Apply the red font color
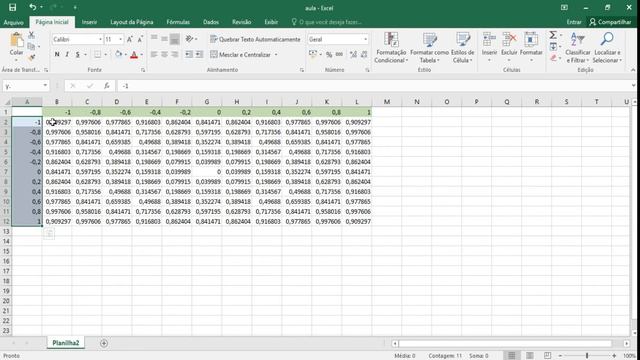 pos(133,55)
